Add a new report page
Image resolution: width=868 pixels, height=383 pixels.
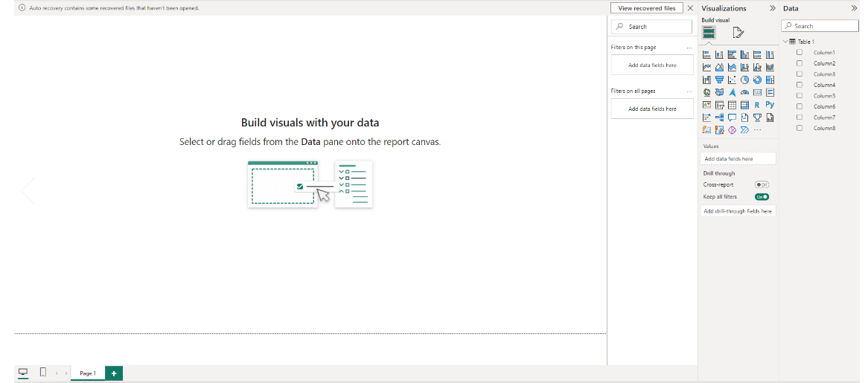tap(113, 373)
